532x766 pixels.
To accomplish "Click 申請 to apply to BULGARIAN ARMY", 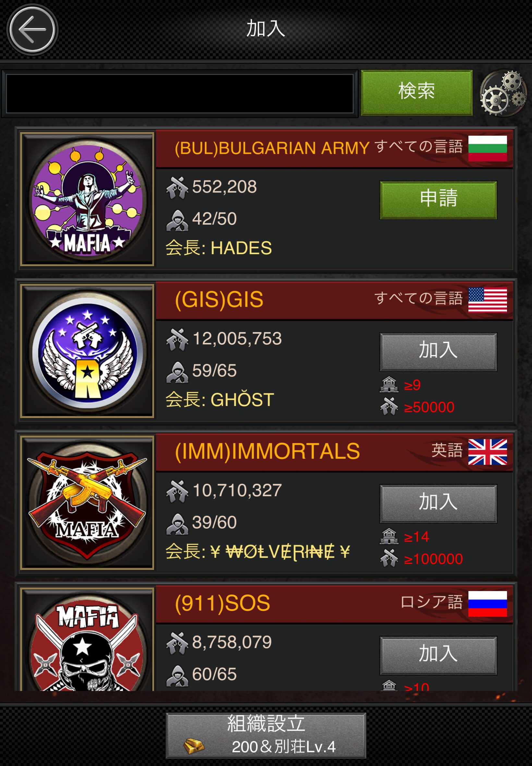I will 438,200.
